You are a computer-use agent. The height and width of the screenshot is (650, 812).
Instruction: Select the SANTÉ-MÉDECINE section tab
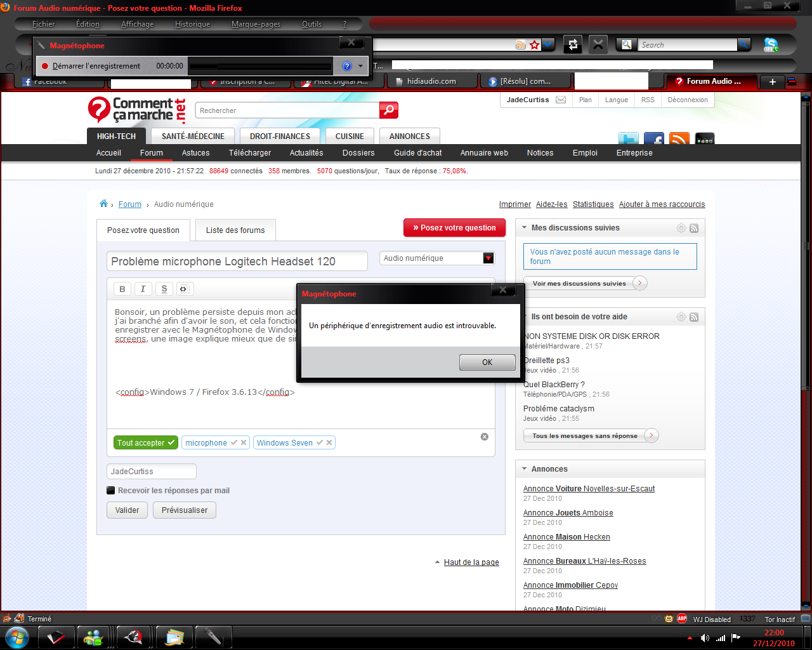(193, 136)
